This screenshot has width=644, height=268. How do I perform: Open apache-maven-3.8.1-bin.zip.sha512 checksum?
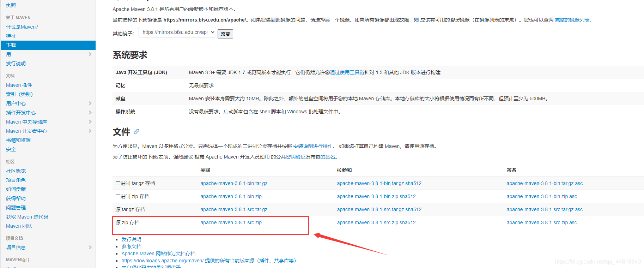coord(376,196)
